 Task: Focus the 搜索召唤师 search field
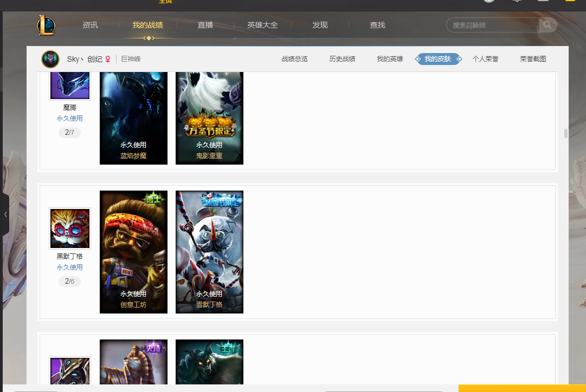(493, 25)
